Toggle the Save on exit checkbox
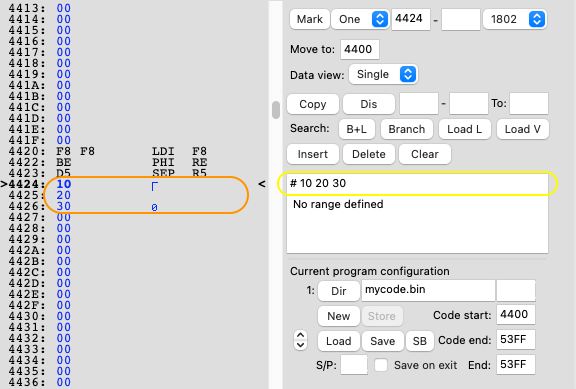This screenshot has width=576, height=389. click(x=381, y=365)
